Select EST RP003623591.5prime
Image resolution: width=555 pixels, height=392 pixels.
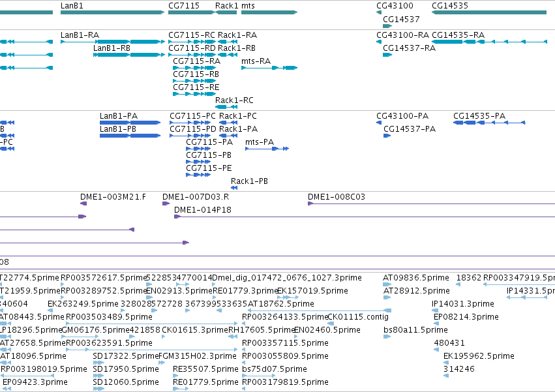(151, 350)
